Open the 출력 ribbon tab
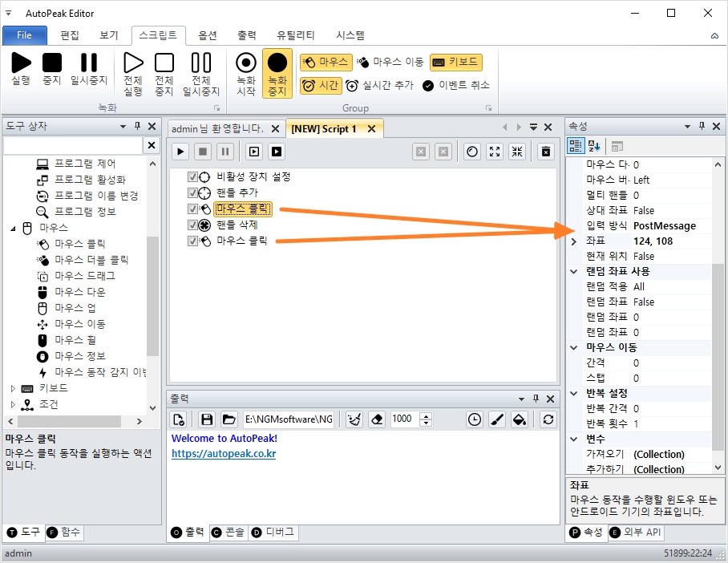 (246, 35)
